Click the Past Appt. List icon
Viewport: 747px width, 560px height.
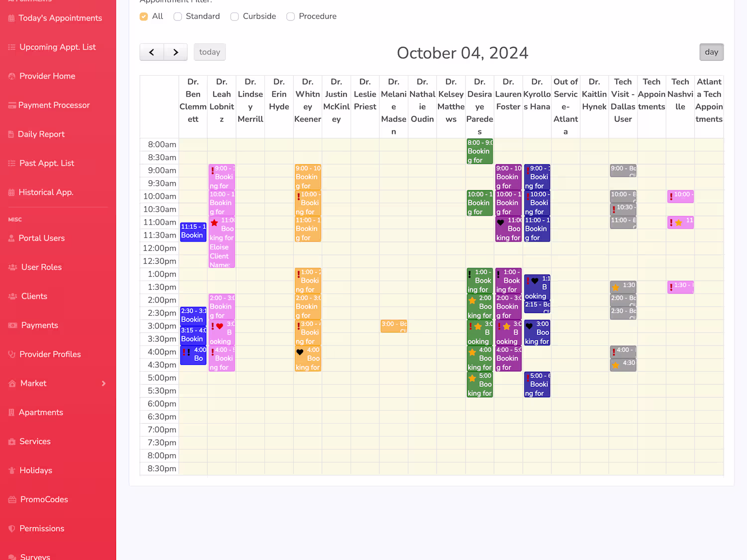[12, 163]
